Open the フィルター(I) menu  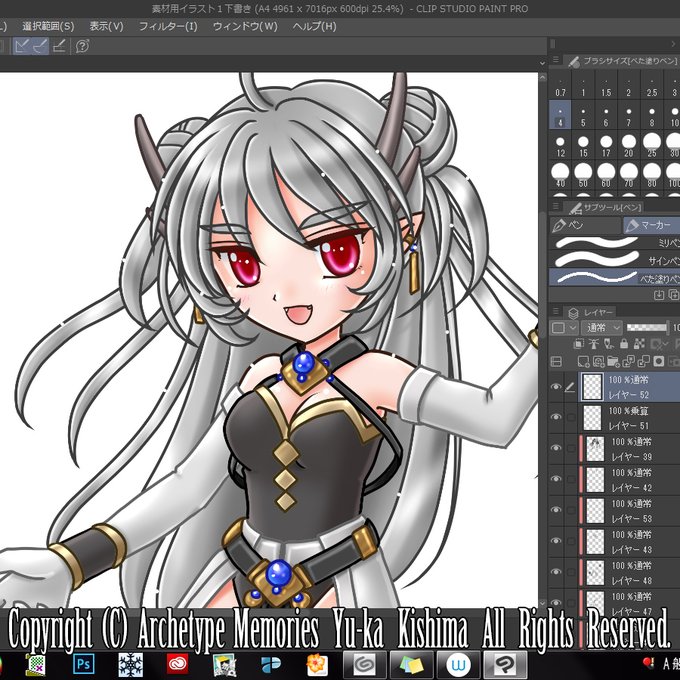pos(168,26)
